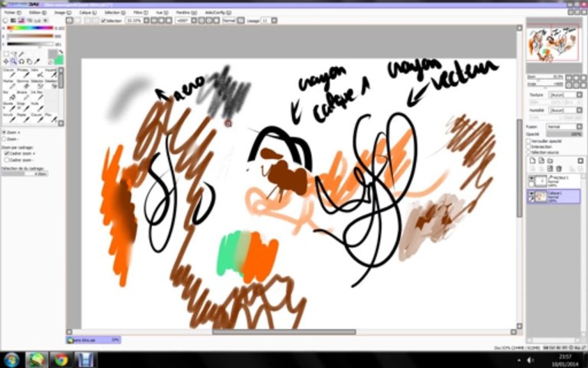Screen dimensions: 588x368
Task: Check the Cadrer zoom - checkbox
Action: coord(6,160)
